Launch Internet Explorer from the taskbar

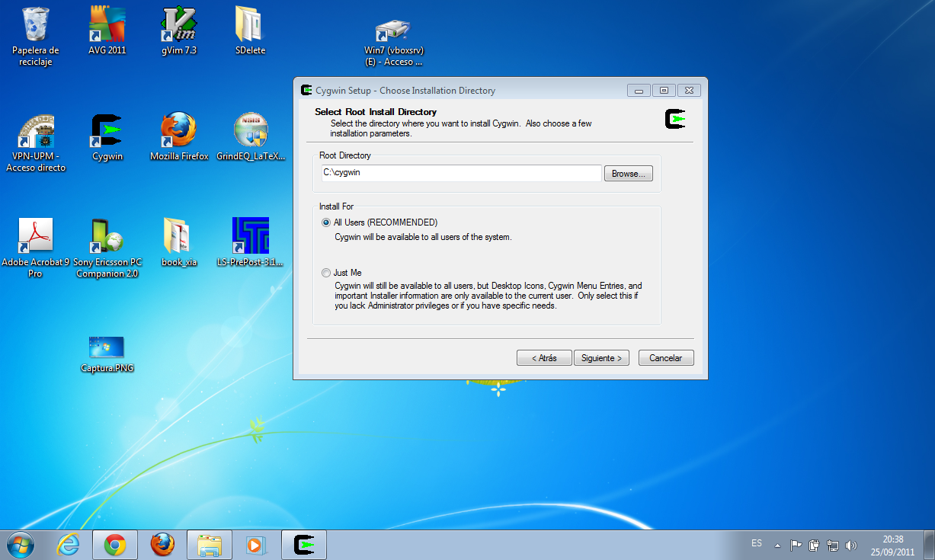pos(69,544)
